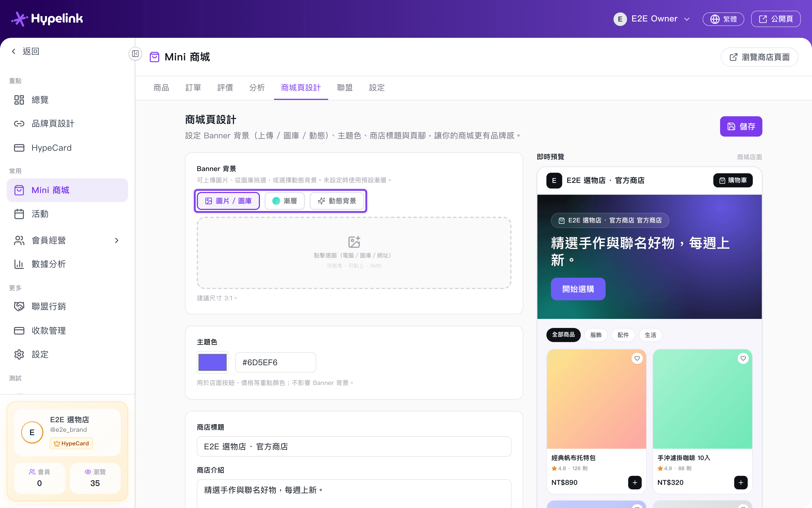Click the #6D5EF6 hex color field
This screenshot has height=508, width=812.
tap(276, 363)
